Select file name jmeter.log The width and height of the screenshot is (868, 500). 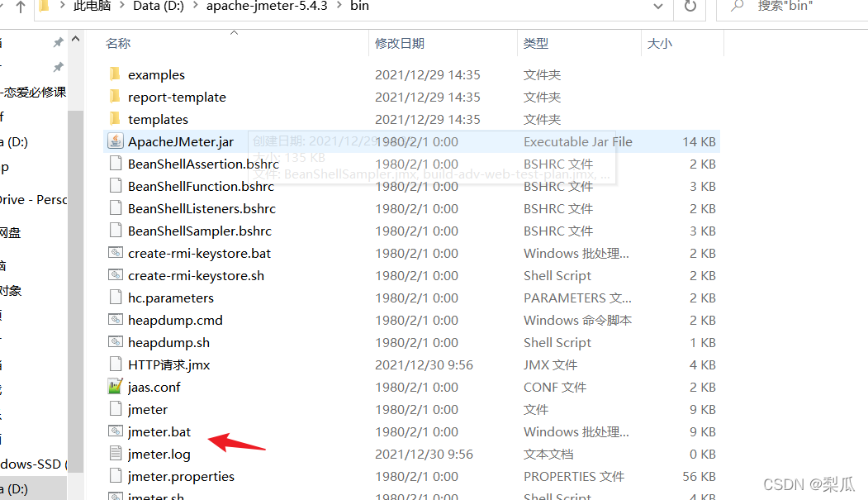coord(159,455)
